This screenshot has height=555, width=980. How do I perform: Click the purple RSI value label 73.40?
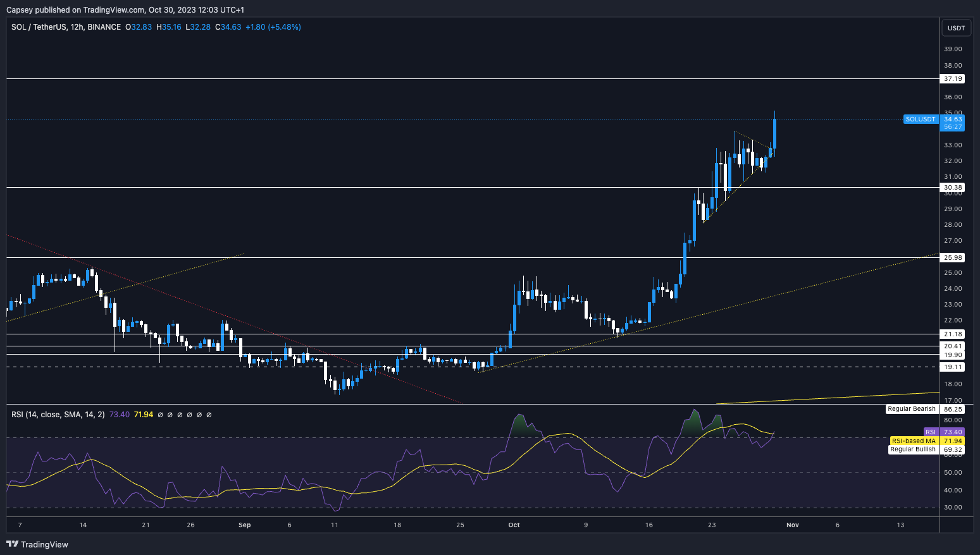952,431
